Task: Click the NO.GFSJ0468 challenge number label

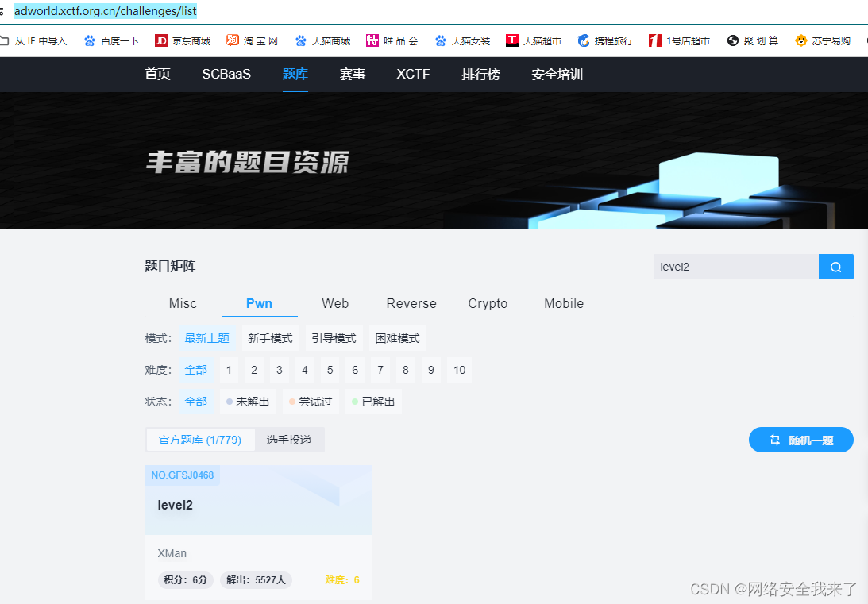Action: point(183,475)
